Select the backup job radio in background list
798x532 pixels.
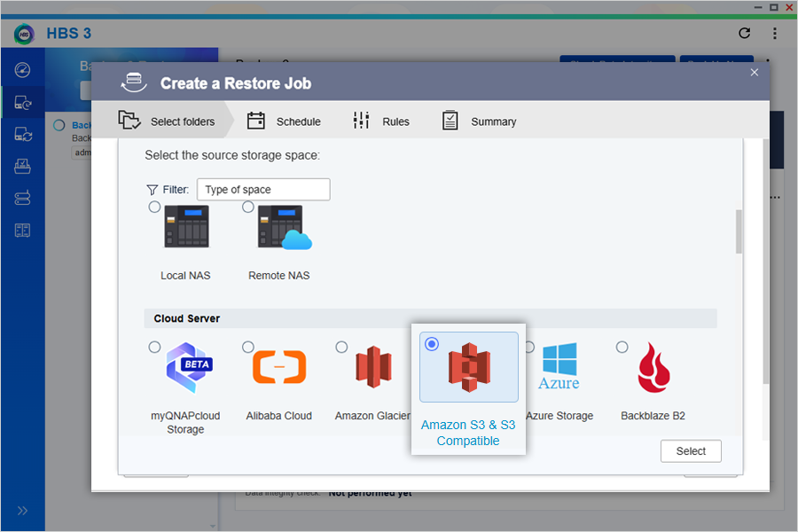pyautogui.click(x=59, y=125)
